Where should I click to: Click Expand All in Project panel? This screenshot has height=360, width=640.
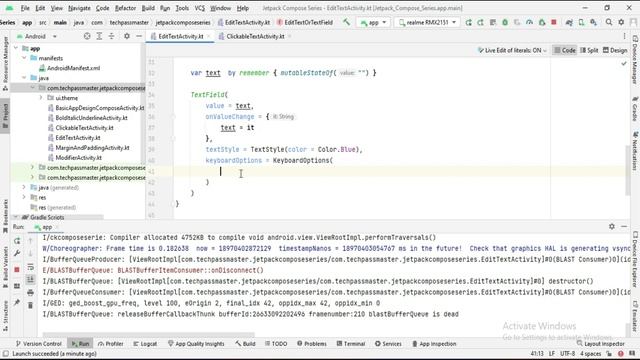tap(99, 36)
